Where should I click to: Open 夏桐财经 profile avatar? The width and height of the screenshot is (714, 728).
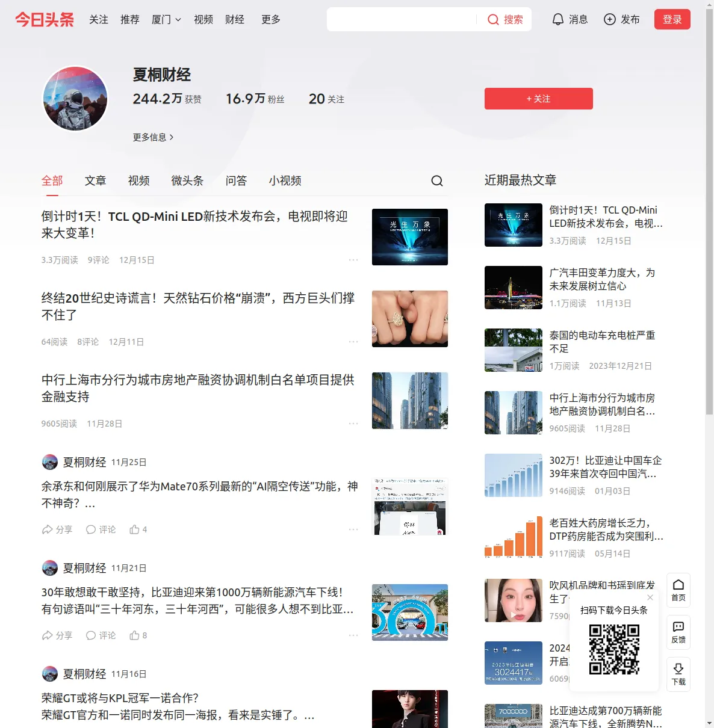coord(75,99)
